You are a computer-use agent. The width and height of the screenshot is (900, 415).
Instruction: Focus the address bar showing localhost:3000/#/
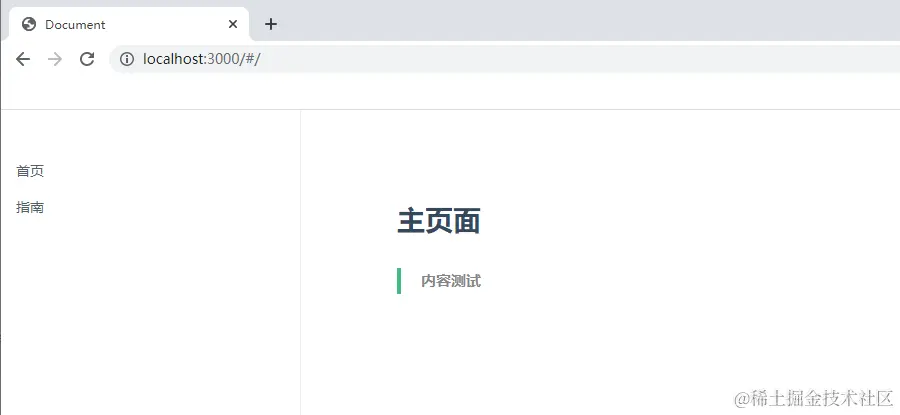(504, 59)
